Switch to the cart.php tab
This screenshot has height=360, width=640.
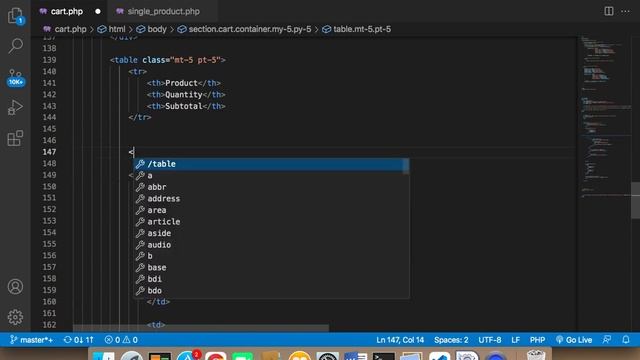(67, 11)
